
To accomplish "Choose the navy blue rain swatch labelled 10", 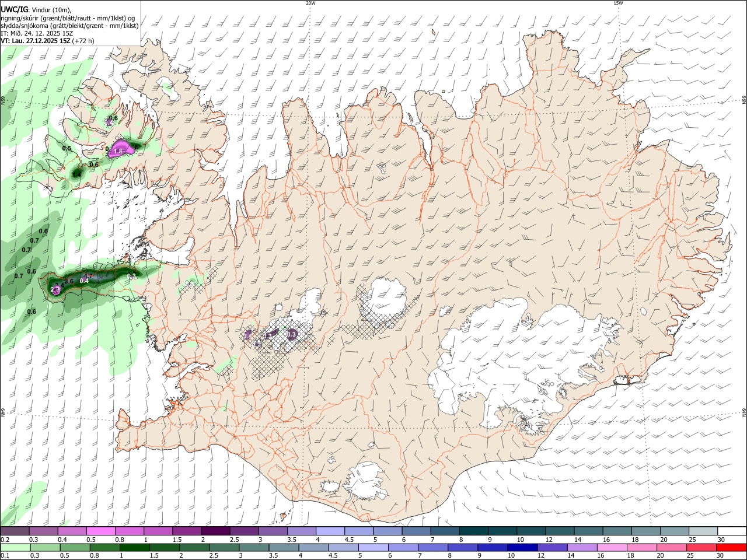I will click(521, 547).
